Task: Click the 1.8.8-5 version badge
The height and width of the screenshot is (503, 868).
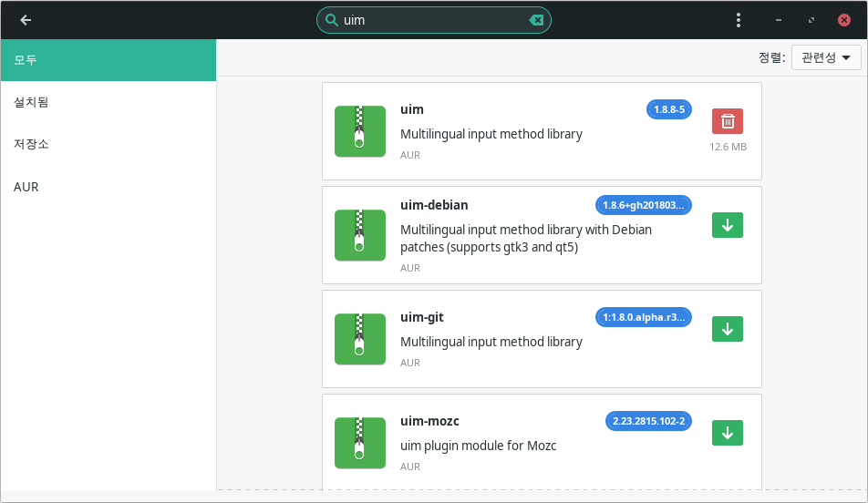Action: click(x=669, y=110)
